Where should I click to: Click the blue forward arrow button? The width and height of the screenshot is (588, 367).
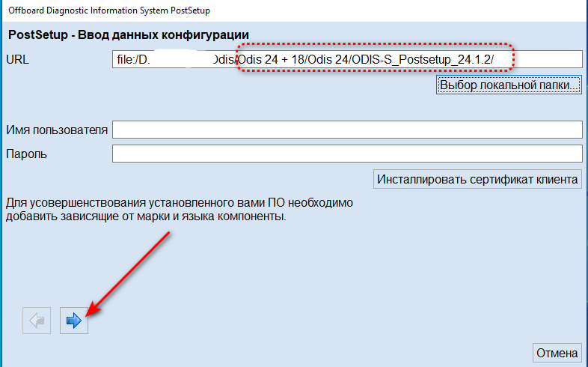pos(74,321)
